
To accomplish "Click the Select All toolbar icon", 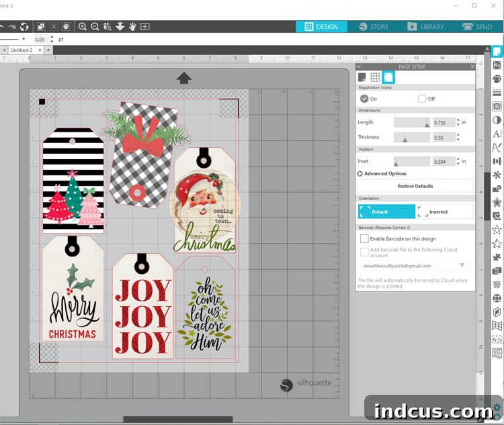I will (x=41, y=27).
